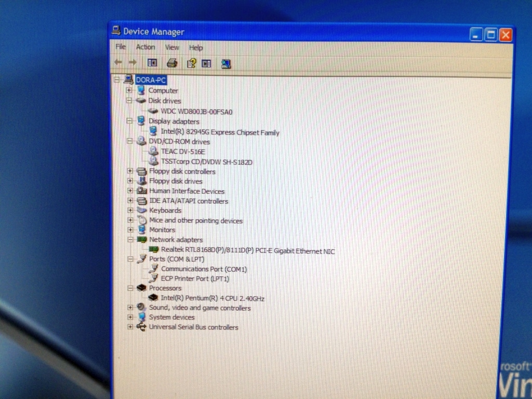Click the Print toolbar icon
Image resolution: width=532 pixels, height=399 pixels.
point(172,63)
